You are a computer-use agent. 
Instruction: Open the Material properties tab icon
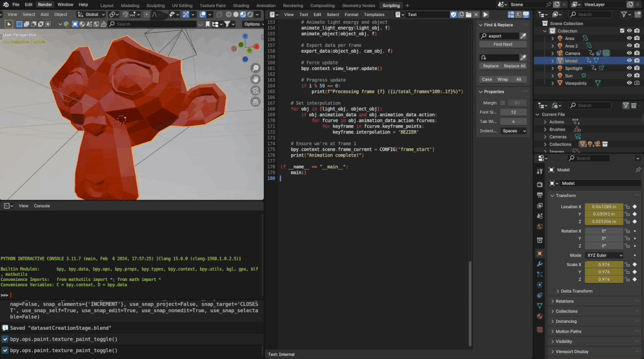[x=539, y=316]
